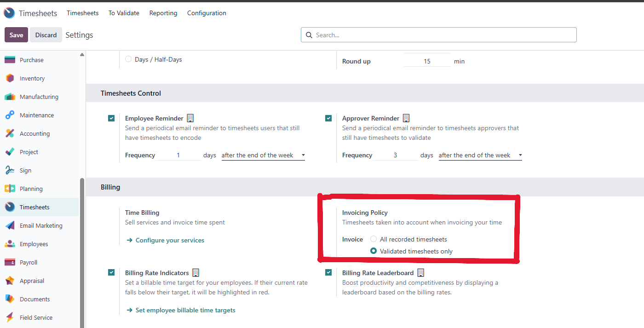Open Manufacturing app icon in sidebar
The width and height of the screenshot is (644, 328).
point(10,97)
